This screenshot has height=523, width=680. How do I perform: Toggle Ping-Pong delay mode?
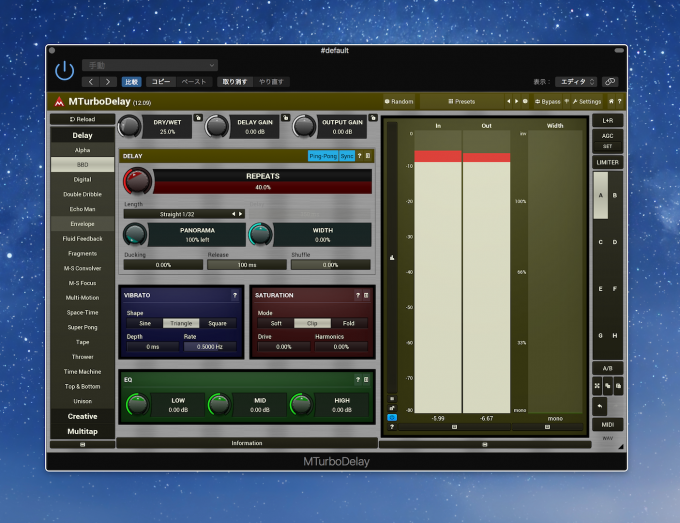[322, 156]
